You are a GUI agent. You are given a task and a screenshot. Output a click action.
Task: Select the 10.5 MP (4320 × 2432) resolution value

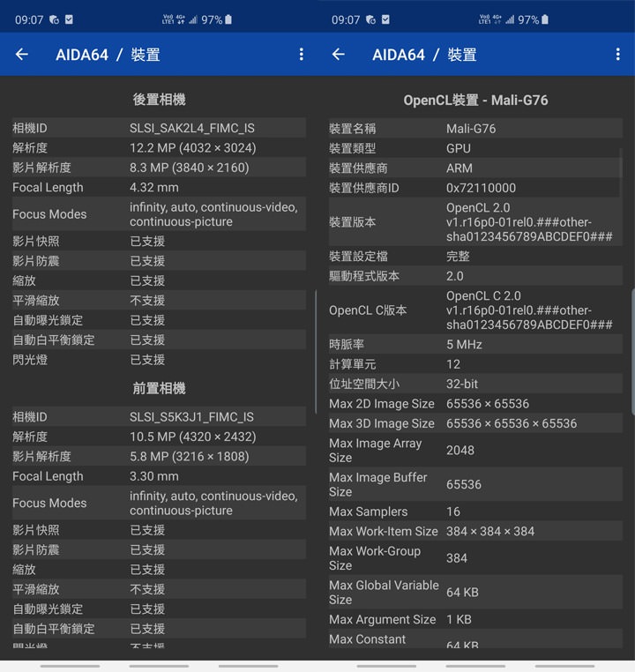click(x=193, y=437)
